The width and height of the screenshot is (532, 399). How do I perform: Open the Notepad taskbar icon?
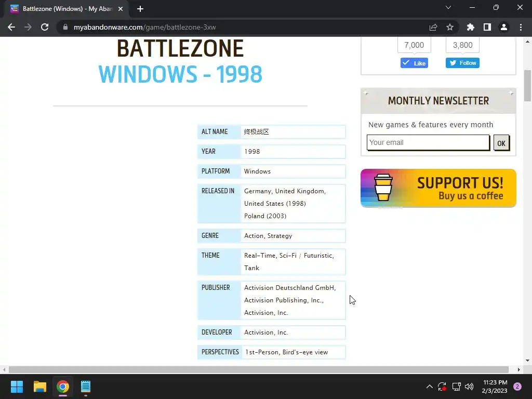[86, 387]
